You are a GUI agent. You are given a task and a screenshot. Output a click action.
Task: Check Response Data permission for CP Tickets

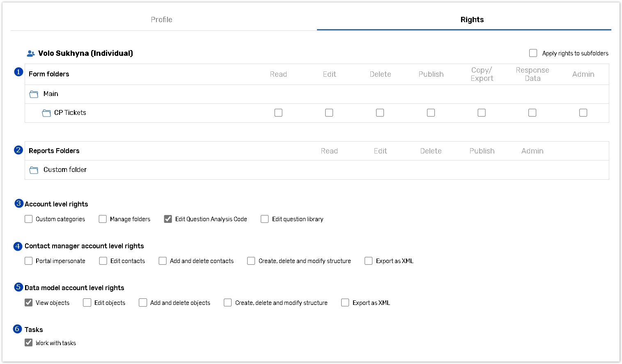[532, 112]
